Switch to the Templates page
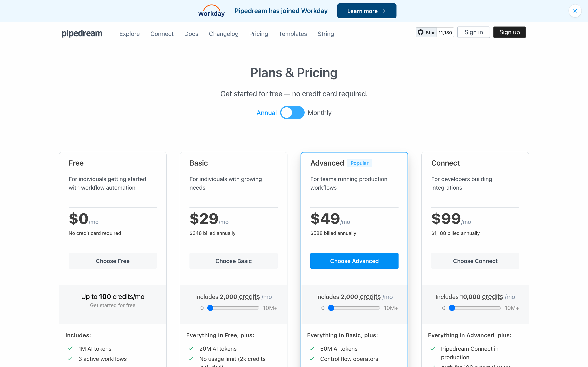The image size is (588, 367). (293, 34)
